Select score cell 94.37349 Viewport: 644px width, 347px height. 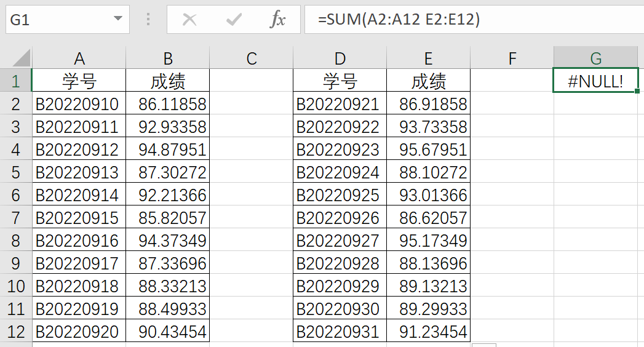[x=167, y=240]
